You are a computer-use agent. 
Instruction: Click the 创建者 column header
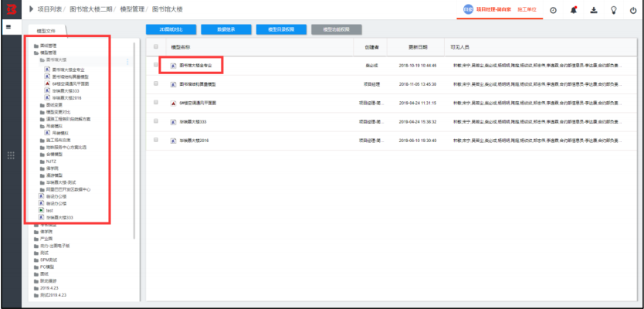click(371, 47)
